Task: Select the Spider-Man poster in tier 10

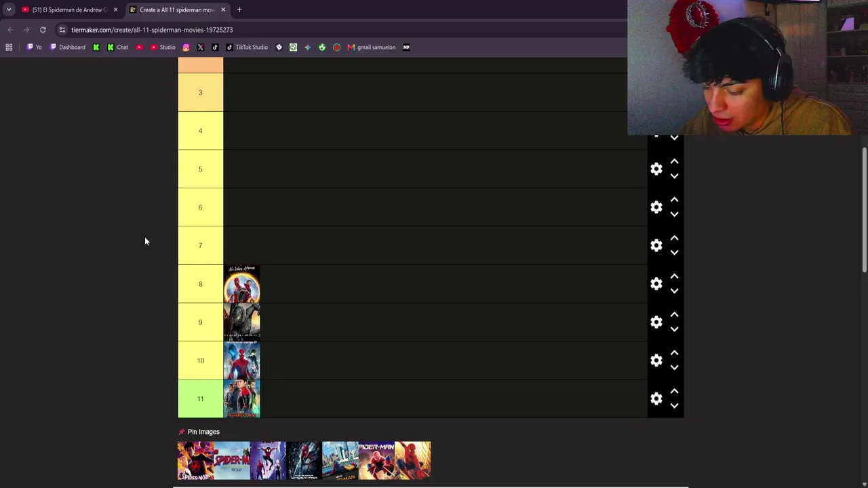Action: click(x=241, y=361)
